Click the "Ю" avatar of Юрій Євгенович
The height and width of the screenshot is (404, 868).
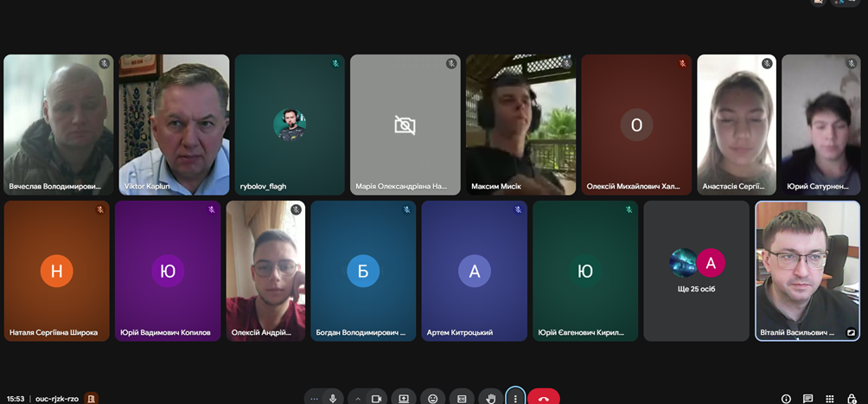coord(585,271)
